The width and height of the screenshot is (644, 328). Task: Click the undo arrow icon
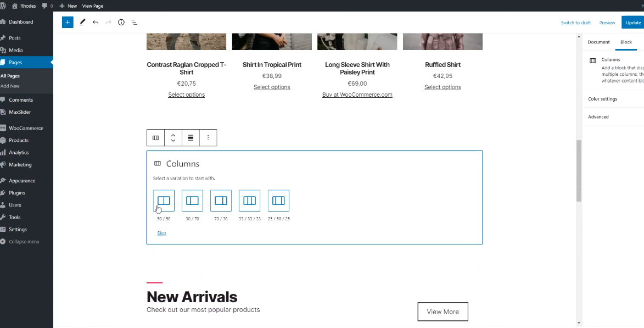pyautogui.click(x=96, y=23)
